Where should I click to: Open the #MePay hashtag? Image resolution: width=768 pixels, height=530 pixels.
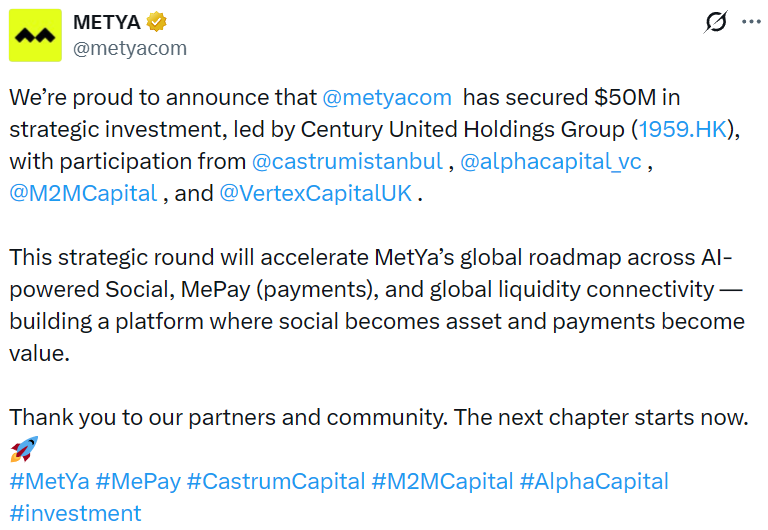tap(138, 481)
